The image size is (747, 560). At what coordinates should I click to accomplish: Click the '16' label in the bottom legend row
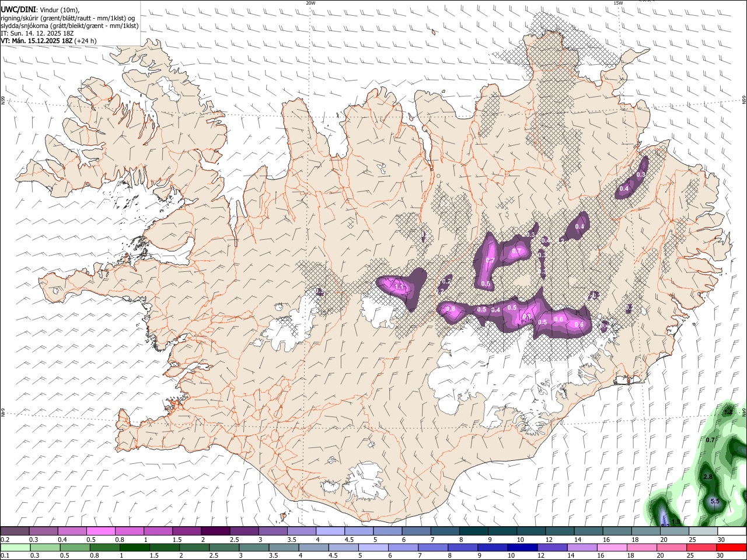601,555
